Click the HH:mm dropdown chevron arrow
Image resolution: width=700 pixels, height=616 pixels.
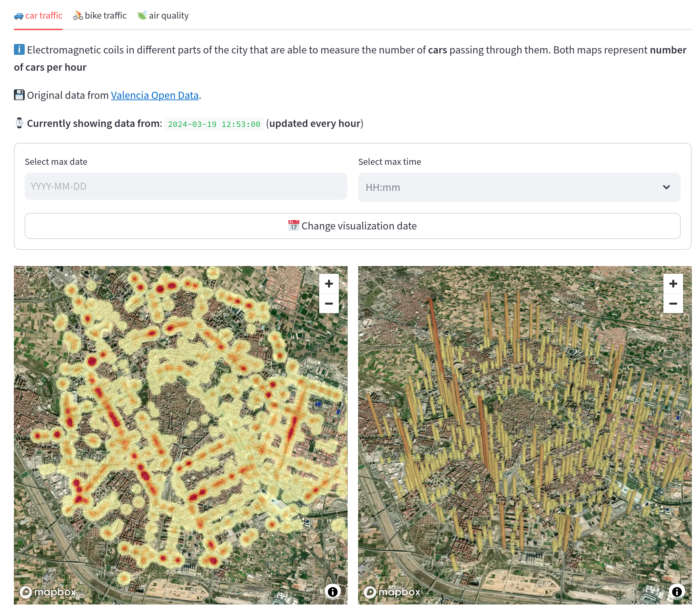(666, 187)
